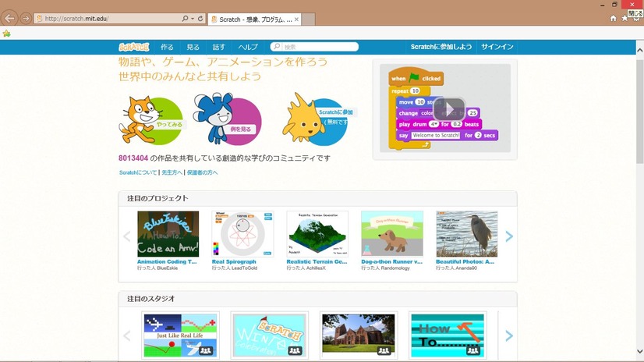Click the Scratchに参加しよう link
Viewport: 644px width, 362px height.
pyautogui.click(x=441, y=47)
